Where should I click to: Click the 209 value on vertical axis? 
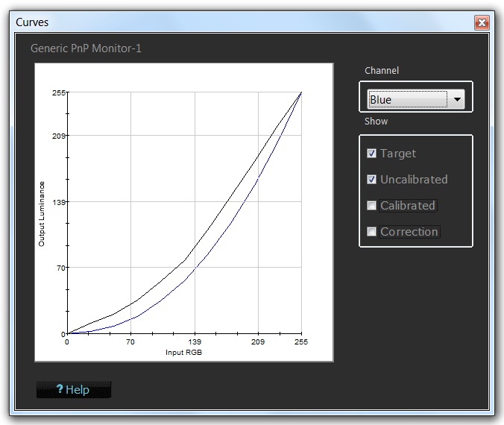(58, 136)
